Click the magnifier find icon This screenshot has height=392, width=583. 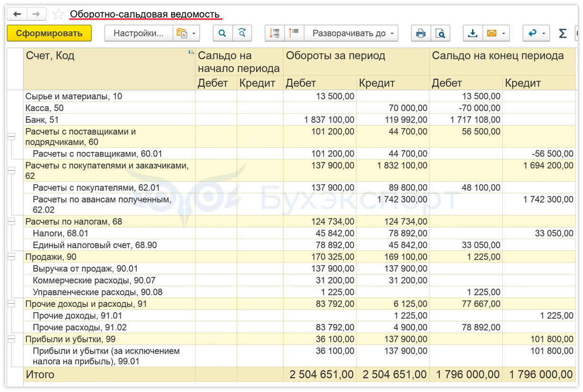(222, 33)
